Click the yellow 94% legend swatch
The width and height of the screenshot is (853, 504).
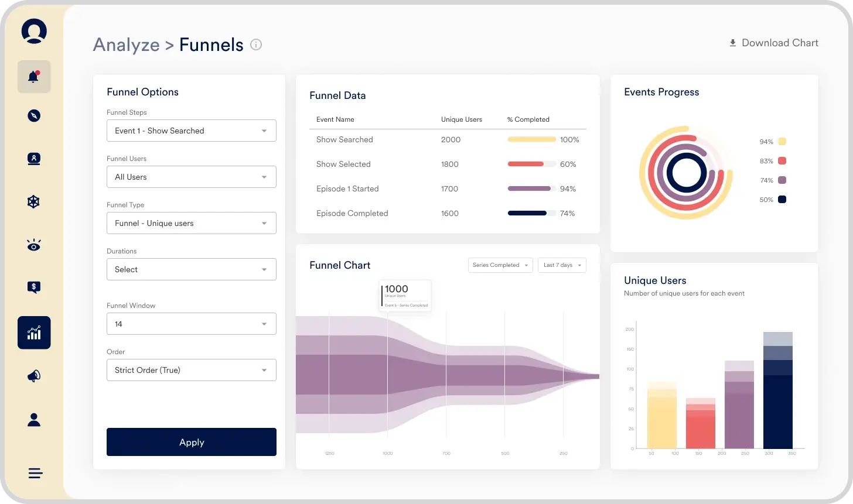click(x=782, y=142)
